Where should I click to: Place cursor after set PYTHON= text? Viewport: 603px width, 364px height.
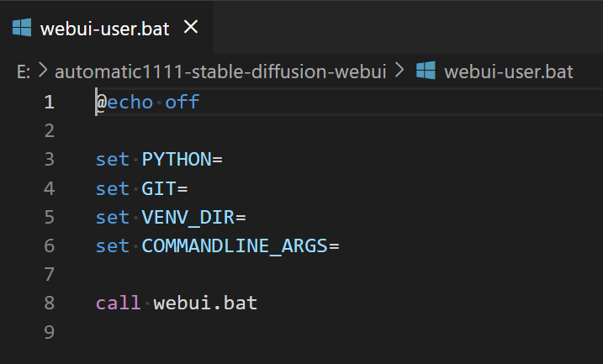pyautogui.click(x=223, y=160)
